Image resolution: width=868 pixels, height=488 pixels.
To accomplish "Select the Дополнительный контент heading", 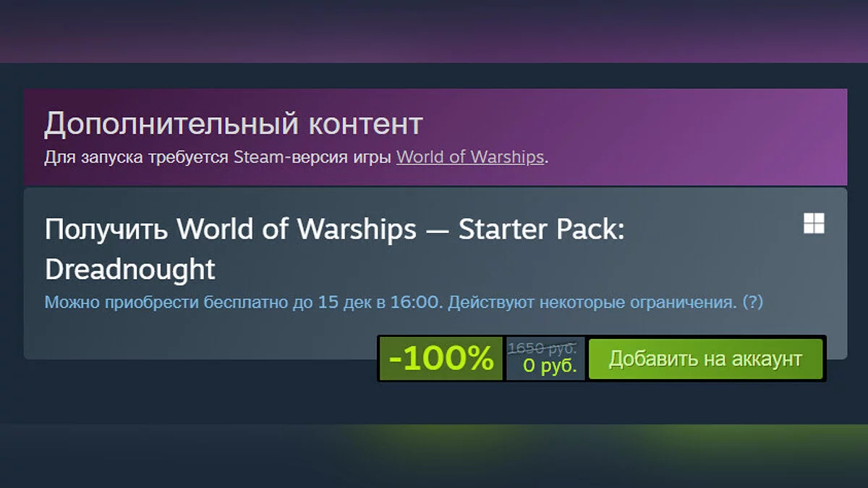I will (x=233, y=124).
